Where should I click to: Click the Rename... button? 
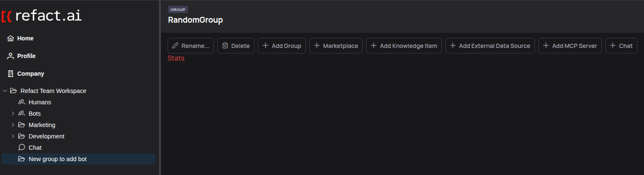[191, 46]
